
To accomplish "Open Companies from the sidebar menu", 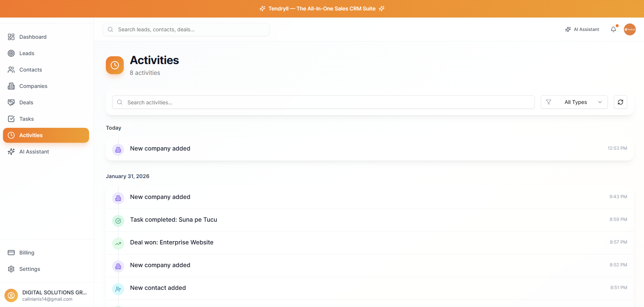I will coord(33,86).
